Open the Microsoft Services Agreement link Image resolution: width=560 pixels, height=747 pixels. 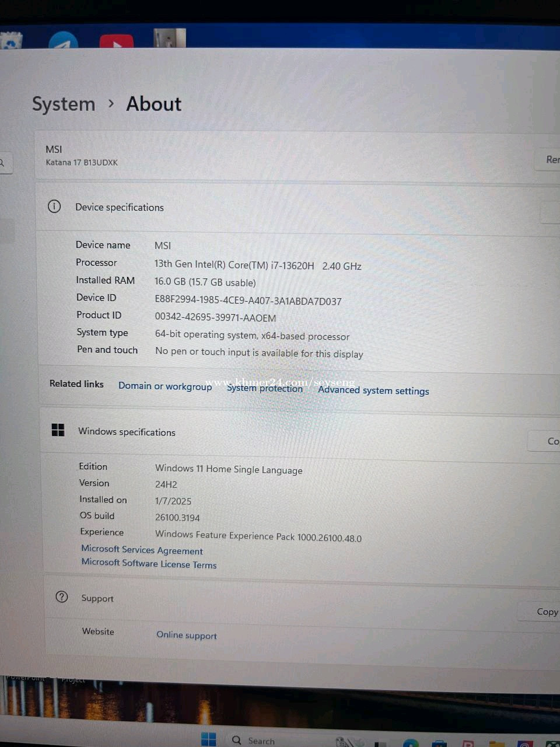tap(142, 550)
